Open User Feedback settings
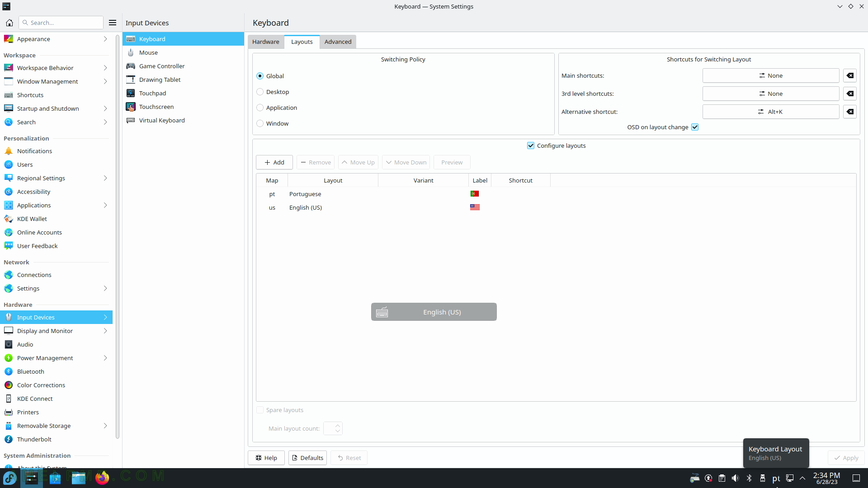 (x=56, y=246)
